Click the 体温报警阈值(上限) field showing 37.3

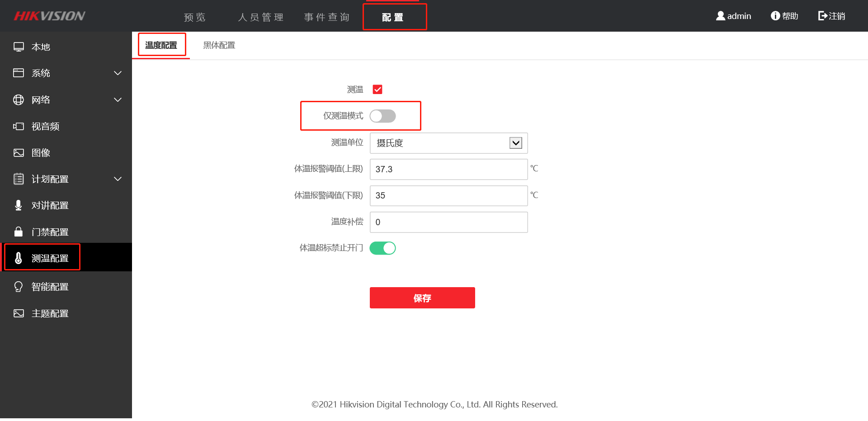pyautogui.click(x=449, y=169)
